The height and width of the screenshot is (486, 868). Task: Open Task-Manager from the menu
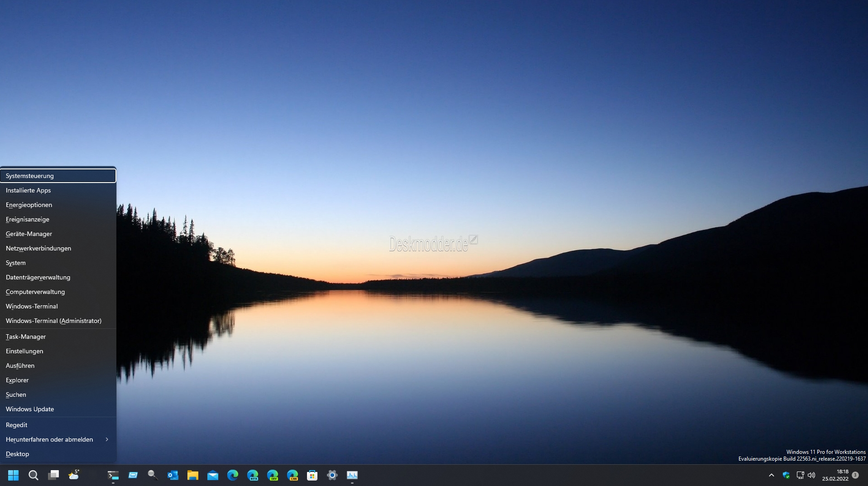tap(58, 337)
